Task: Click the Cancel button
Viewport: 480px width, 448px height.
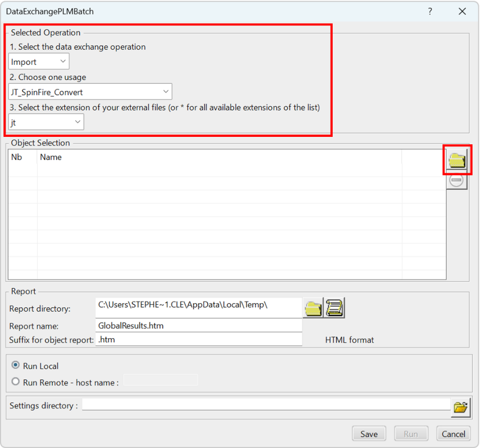Action: click(x=454, y=434)
